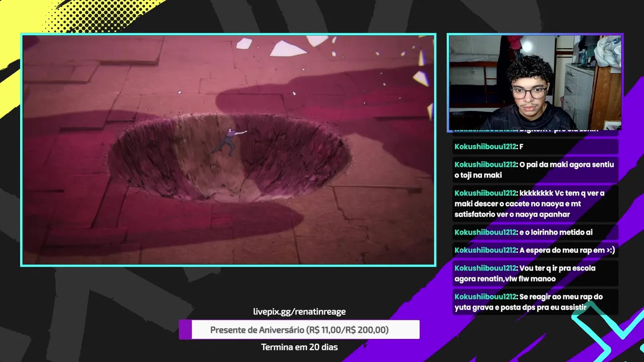Click the chat message 'Se reagir ao meu rap do yuta'
Screen dimensions: 644x362
[x=535, y=302]
